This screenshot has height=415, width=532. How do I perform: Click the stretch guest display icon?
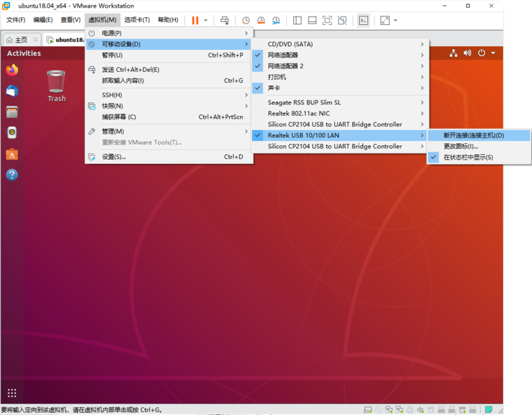[385, 20]
